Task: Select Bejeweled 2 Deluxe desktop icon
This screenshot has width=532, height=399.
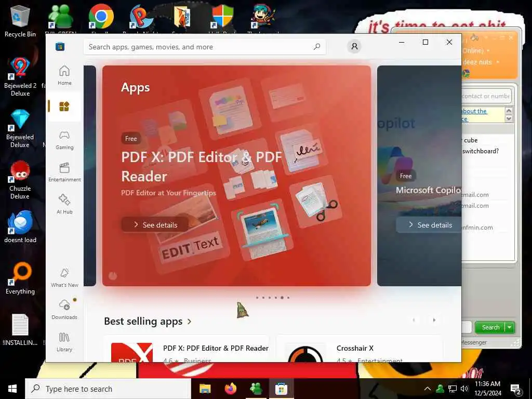Action: (20, 77)
